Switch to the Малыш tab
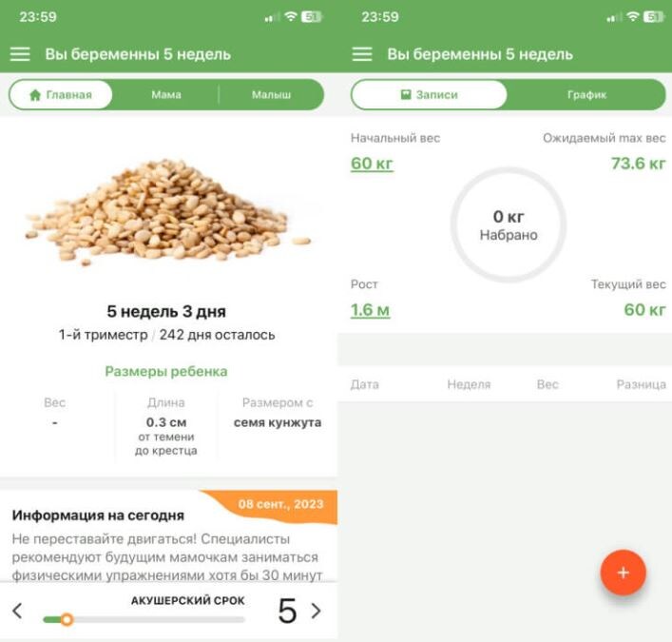 pos(271,95)
